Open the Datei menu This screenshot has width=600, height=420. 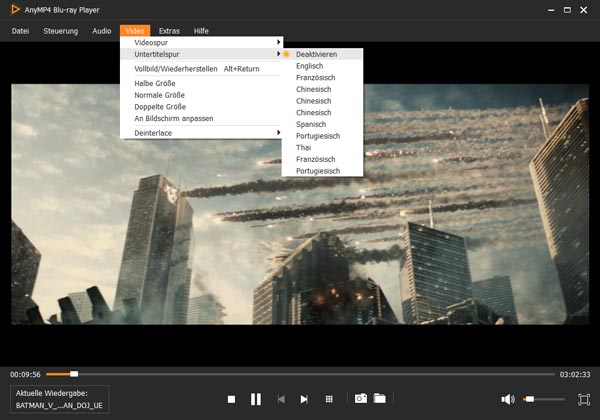coord(20,31)
